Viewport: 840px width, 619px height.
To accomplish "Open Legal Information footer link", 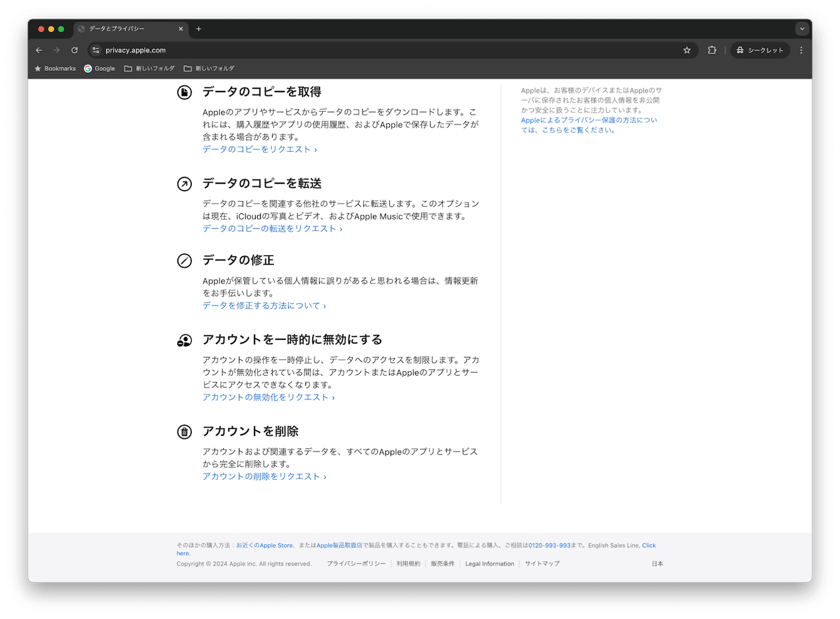I will click(490, 564).
